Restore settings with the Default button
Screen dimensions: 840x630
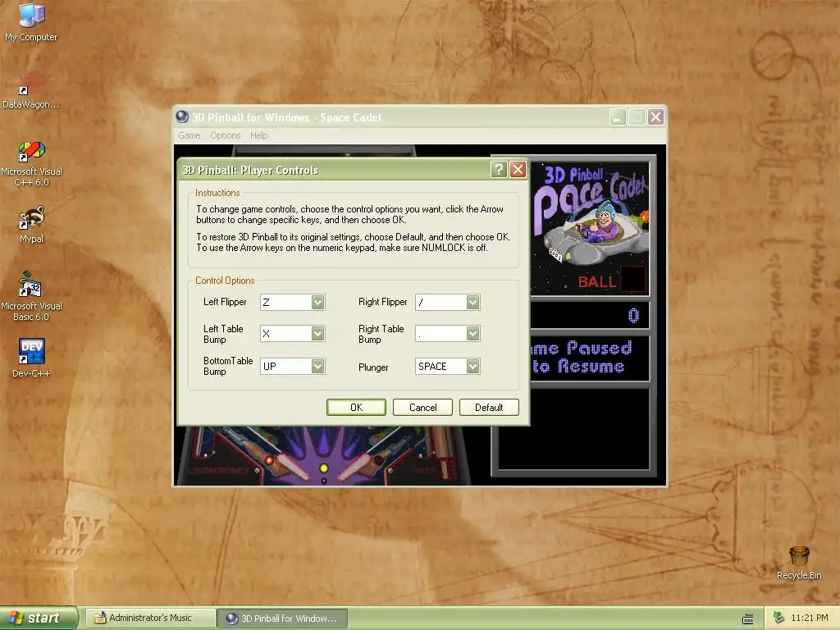[489, 407]
